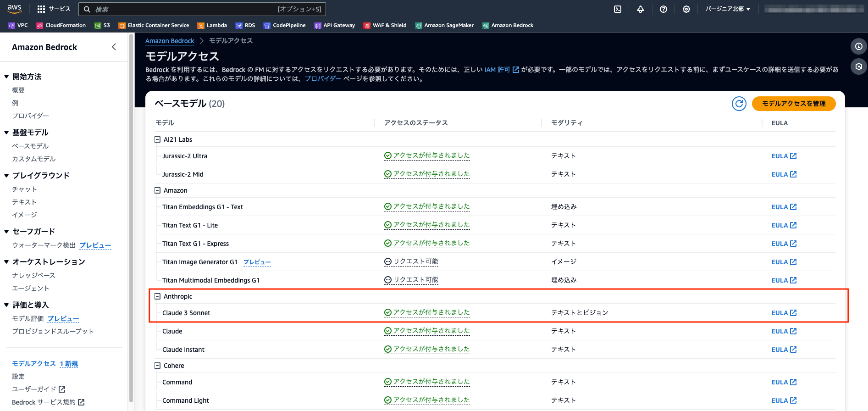Collapse the 開始方法 navigation section

(6, 77)
